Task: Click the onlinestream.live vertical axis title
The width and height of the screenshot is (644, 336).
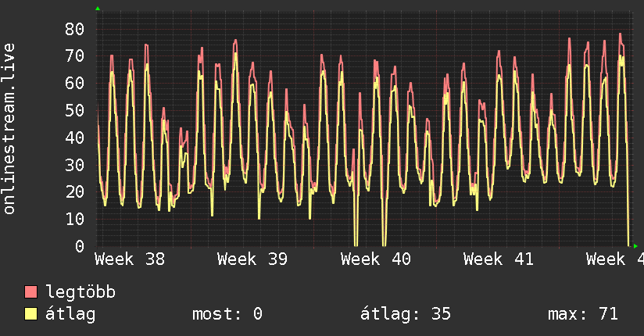Action: pyautogui.click(x=9, y=129)
